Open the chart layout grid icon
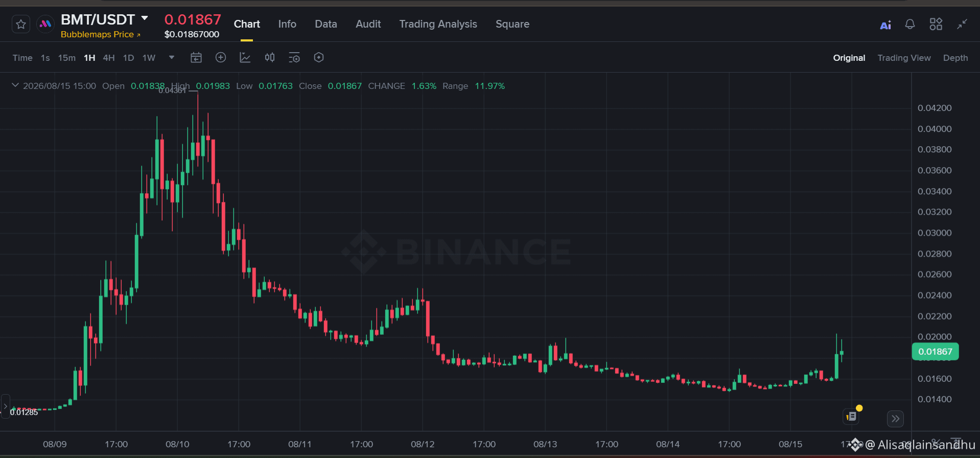The width and height of the screenshot is (980, 458). coord(936,24)
